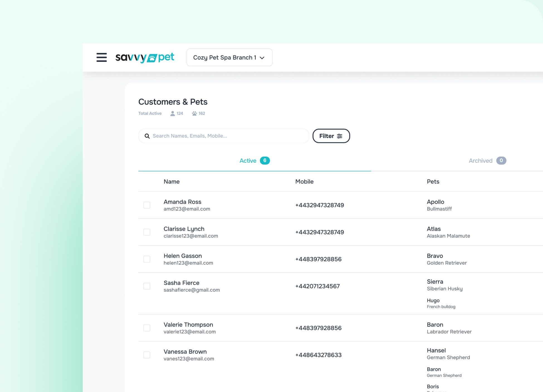Open pet Sierra the Siberian Husky
This screenshot has width=543, height=392.
[445, 285]
